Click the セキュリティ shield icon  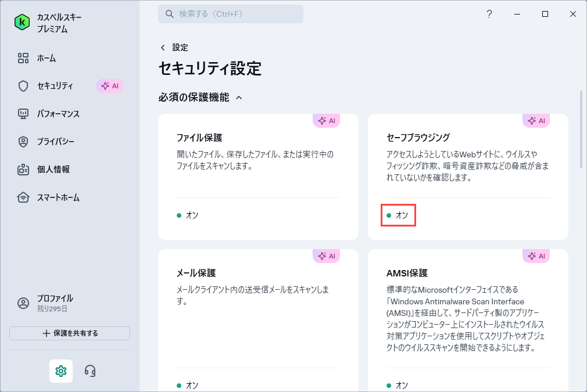pos(23,86)
